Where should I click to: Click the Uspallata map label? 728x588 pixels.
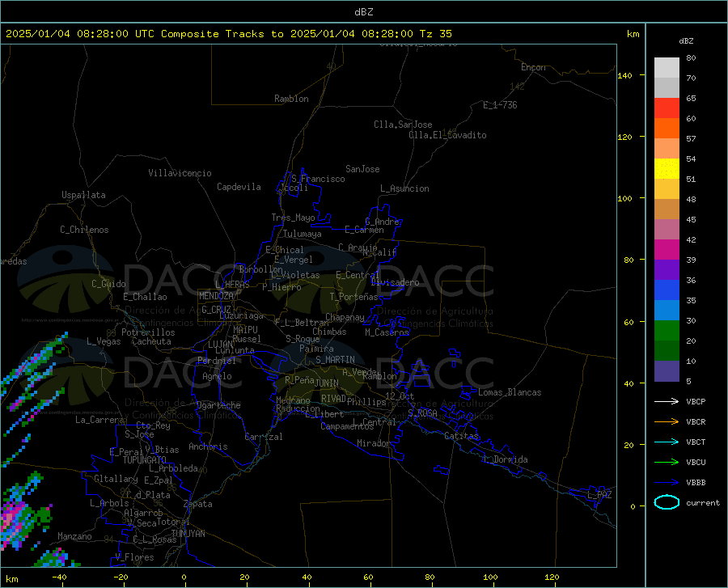[83, 195]
